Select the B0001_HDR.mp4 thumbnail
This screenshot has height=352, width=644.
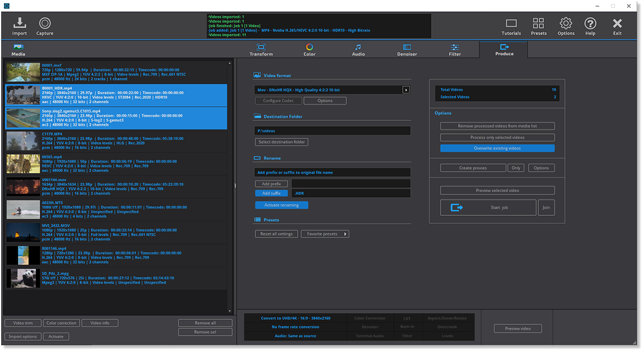pyautogui.click(x=23, y=95)
